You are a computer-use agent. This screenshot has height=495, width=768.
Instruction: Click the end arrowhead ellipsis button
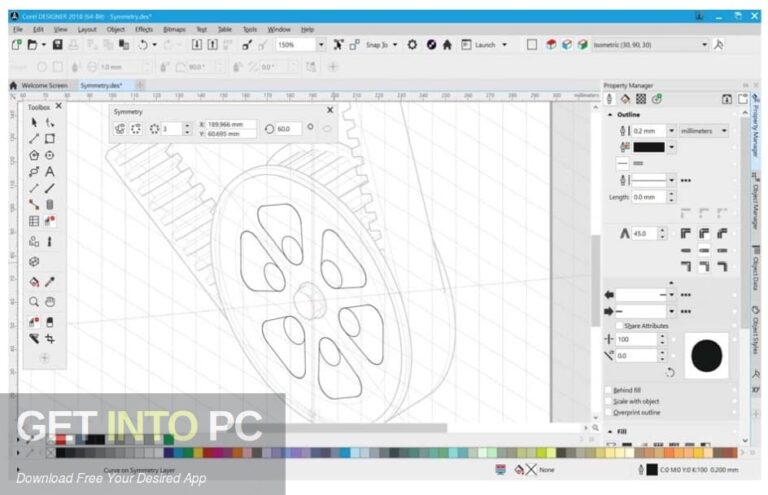[x=686, y=311]
